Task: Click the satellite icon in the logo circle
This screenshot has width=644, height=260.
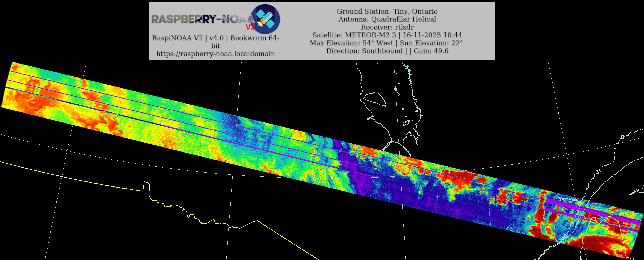Action: click(266, 19)
